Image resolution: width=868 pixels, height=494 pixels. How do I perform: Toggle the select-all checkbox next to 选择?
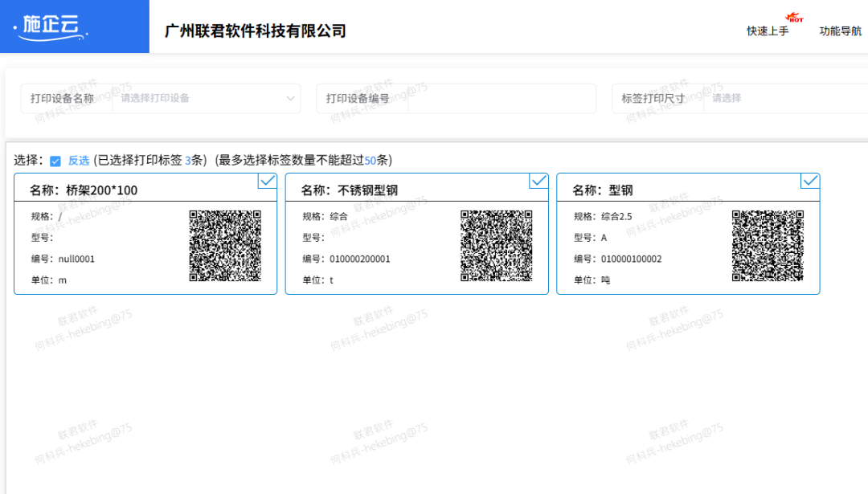pos(55,161)
